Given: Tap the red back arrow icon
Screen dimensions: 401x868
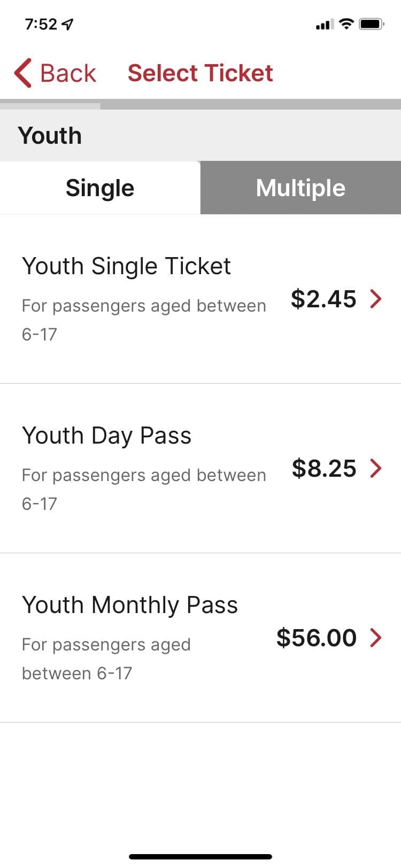Looking at the screenshot, I should 23,73.
